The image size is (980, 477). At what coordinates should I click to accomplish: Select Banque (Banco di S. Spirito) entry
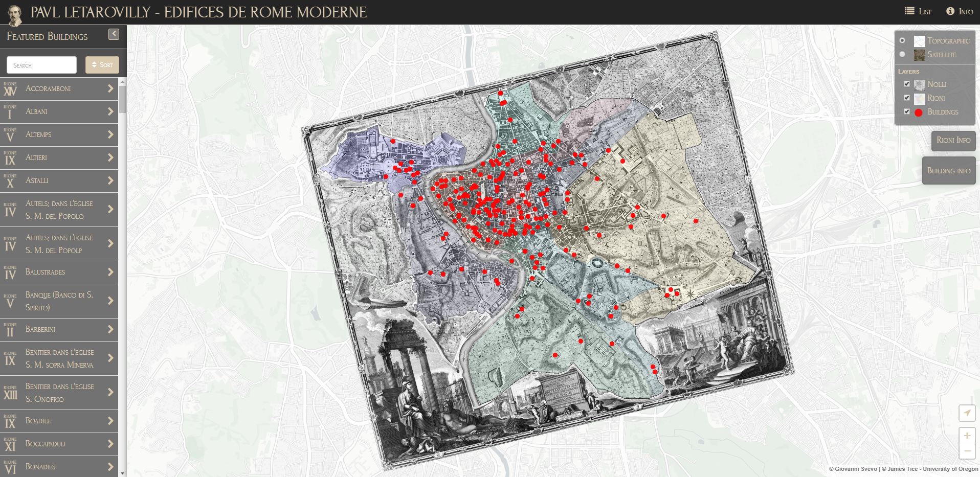click(x=59, y=301)
